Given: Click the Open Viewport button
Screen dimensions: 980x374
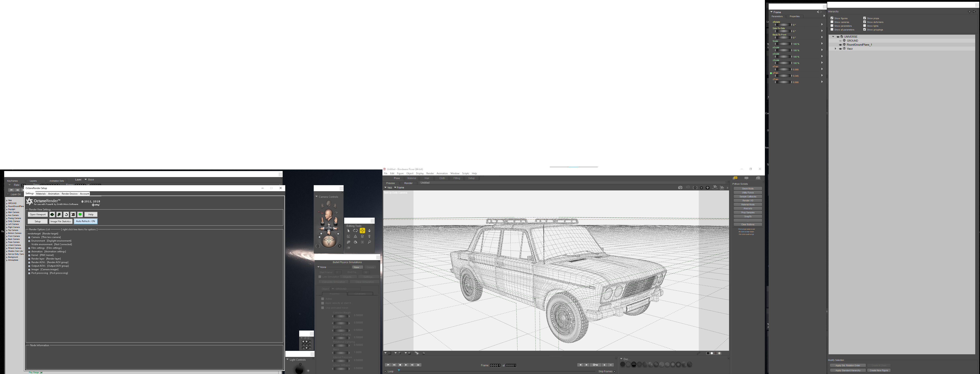Looking at the screenshot, I should click(38, 215).
